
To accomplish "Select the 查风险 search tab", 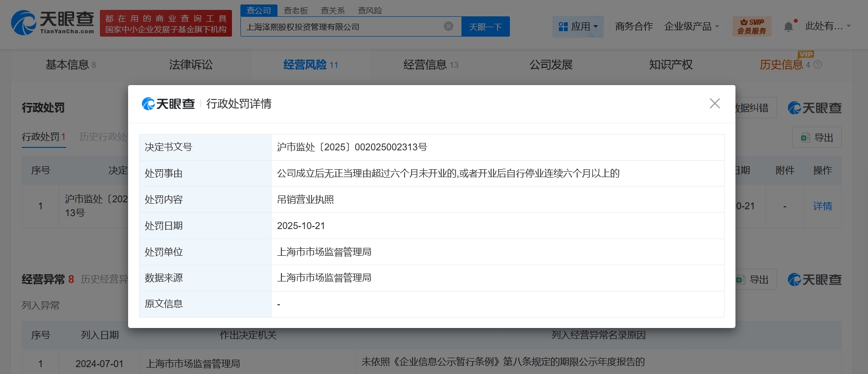I will [x=370, y=10].
